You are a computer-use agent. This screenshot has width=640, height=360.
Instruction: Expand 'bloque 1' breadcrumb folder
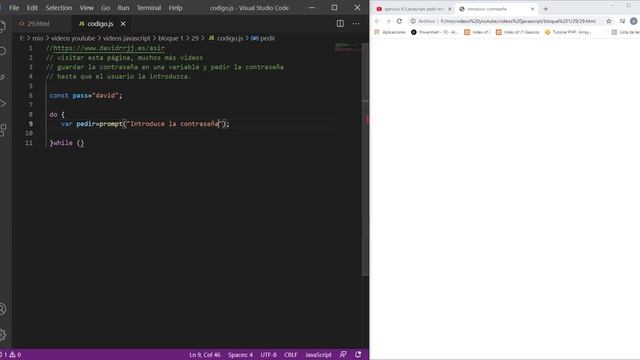click(171, 38)
